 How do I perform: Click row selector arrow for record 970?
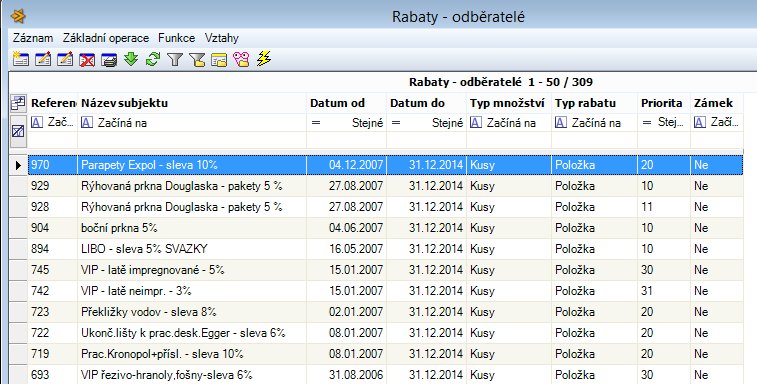[x=18, y=165]
